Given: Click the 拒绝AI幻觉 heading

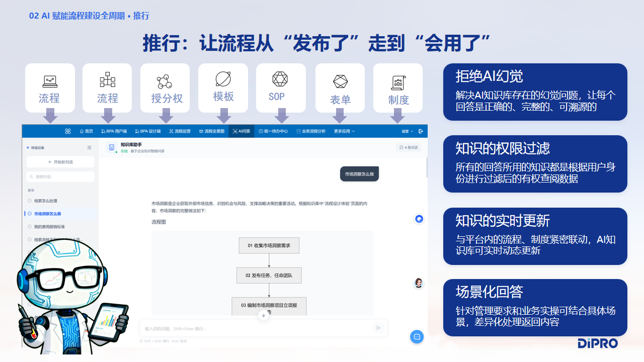Looking at the screenshot, I should (x=489, y=76).
